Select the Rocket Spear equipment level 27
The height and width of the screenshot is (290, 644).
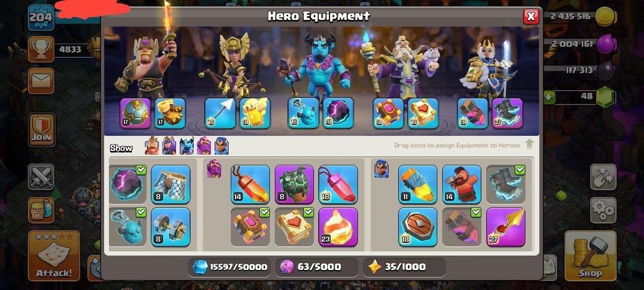pos(506,227)
